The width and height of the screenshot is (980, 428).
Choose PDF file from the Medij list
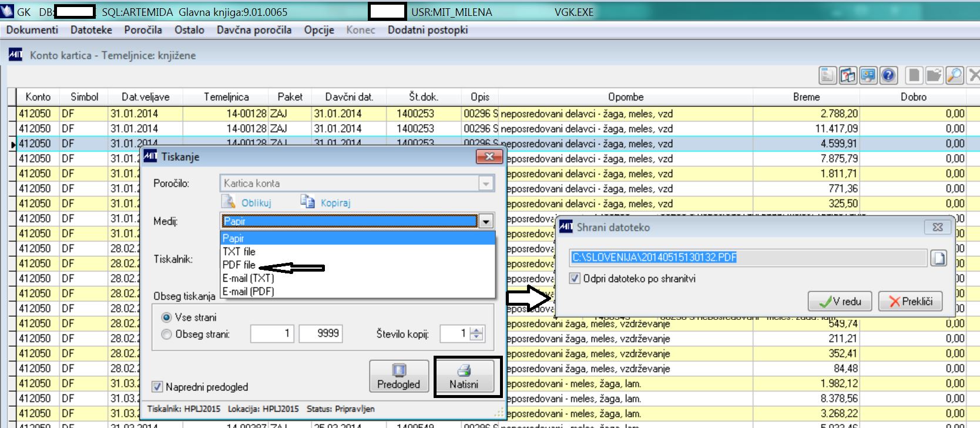(239, 265)
